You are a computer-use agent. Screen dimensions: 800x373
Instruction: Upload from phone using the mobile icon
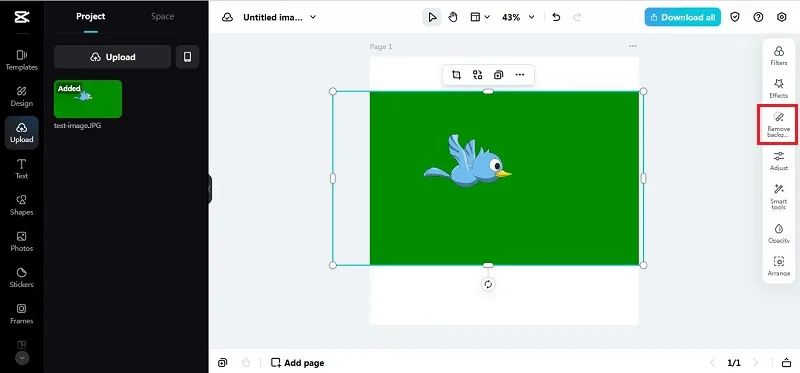[187, 57]
